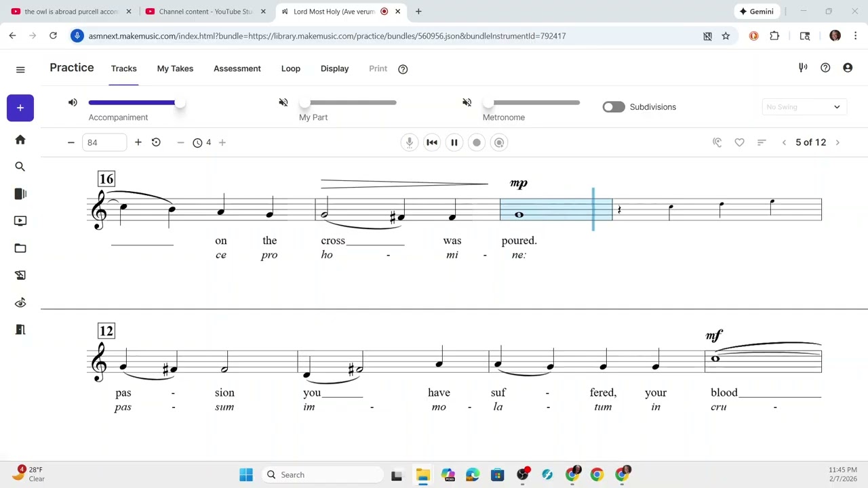Image resolution: width=868 pixels, height=488 pixels.
Task: Click the measure number 16 marker
Action: tap(106, 179)
